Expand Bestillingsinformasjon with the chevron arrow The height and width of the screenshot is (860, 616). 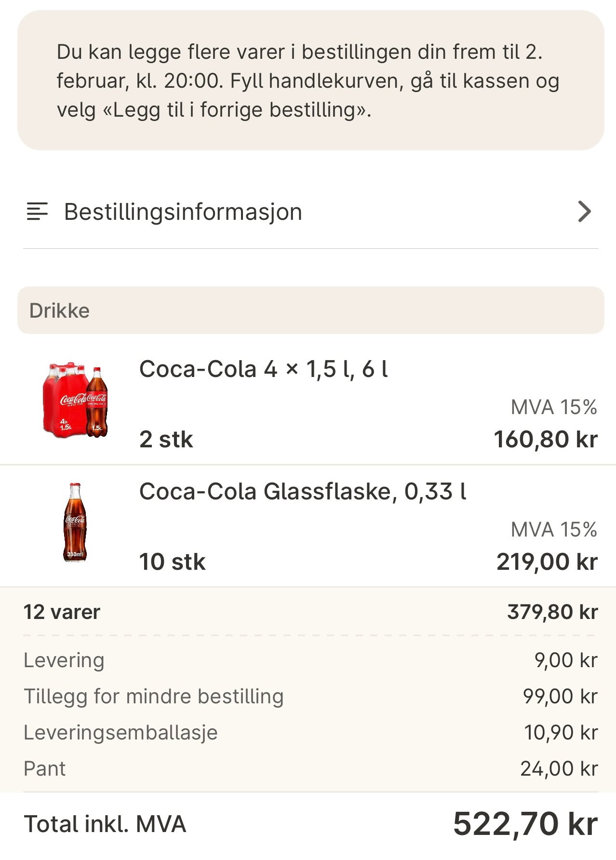click(584, 212)
